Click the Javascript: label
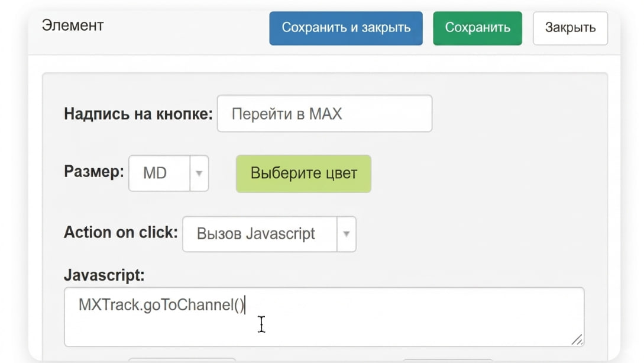The height and width of the screenshot is (363, 644). click(x=104, y=275)
